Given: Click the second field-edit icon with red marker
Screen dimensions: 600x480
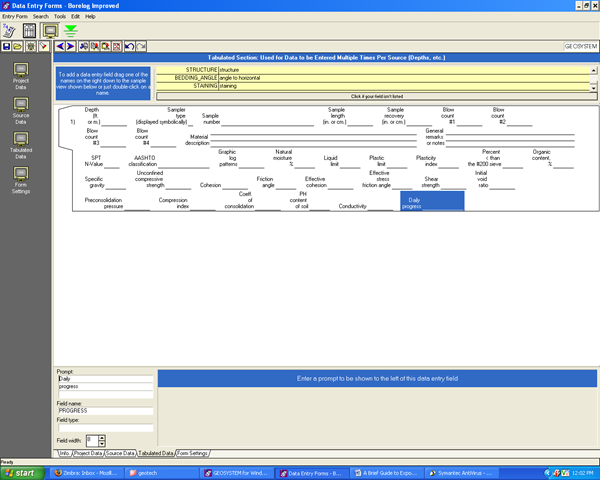Looking at the screenshot, I should (x=95, y=46).
